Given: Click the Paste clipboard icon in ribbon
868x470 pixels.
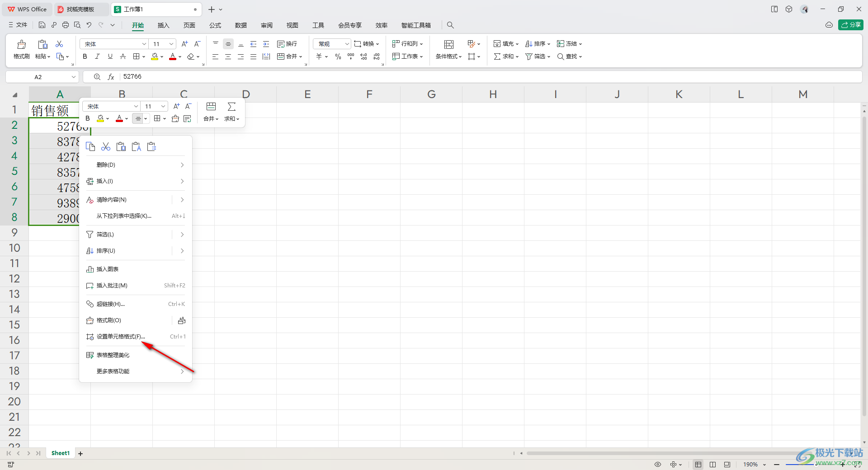Looking at the screenshot, I should point(42,44).
